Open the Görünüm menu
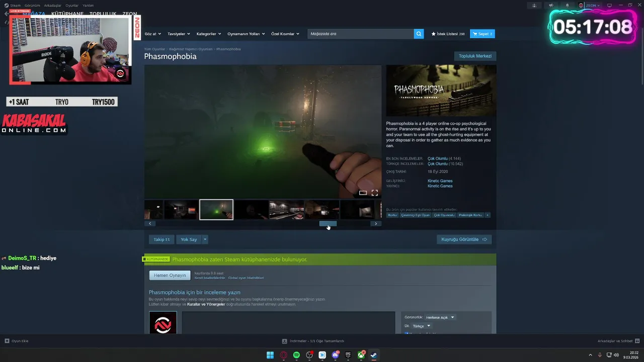 (32, 6)
